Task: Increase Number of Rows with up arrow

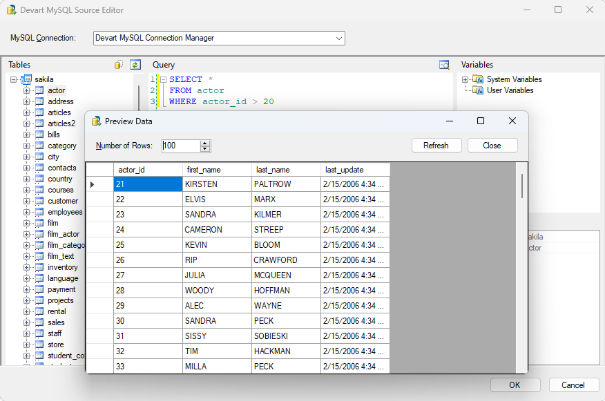Action: click(205, 142)
